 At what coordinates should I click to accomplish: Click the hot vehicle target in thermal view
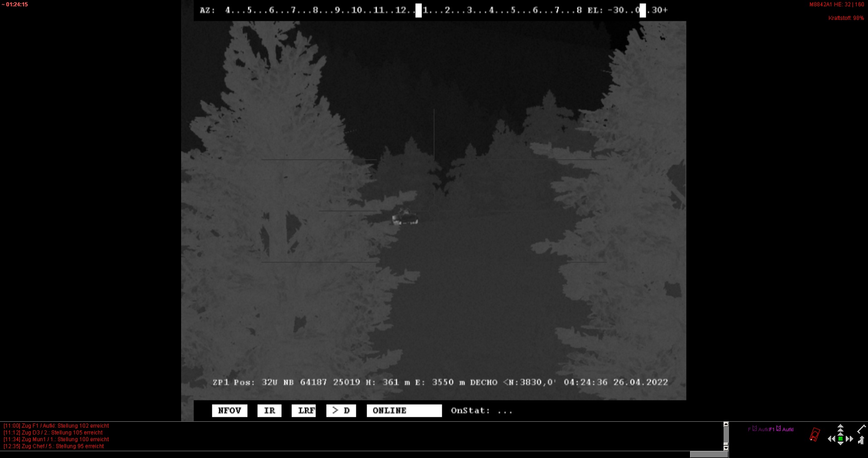coord(405,219)
